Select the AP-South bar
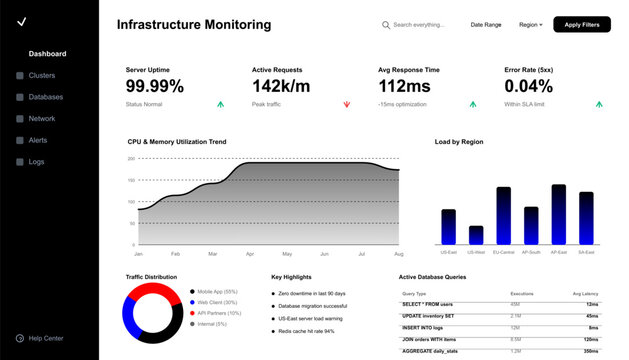Screen dimensions: 629x360 click(x=531, y=226)
